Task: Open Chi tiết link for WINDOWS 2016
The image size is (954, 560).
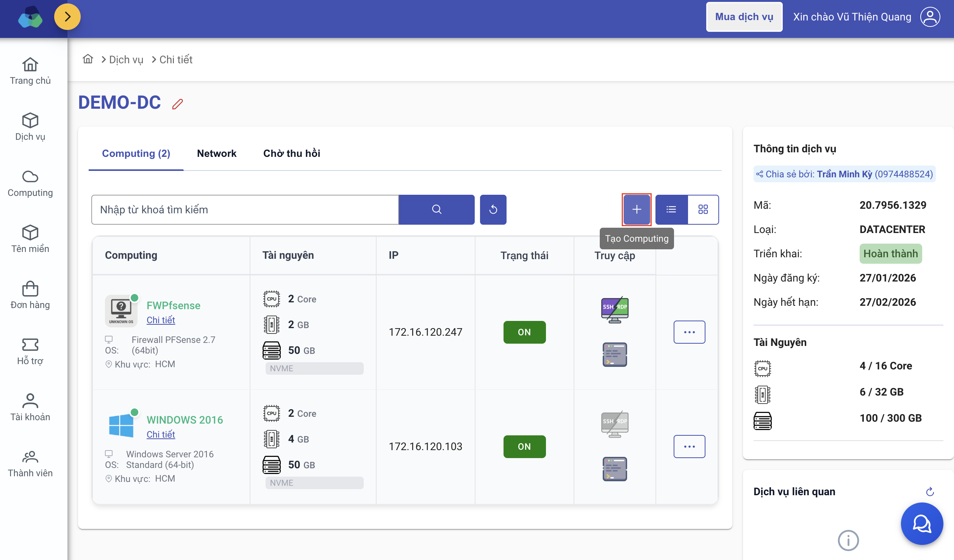Action: [161, 435]
